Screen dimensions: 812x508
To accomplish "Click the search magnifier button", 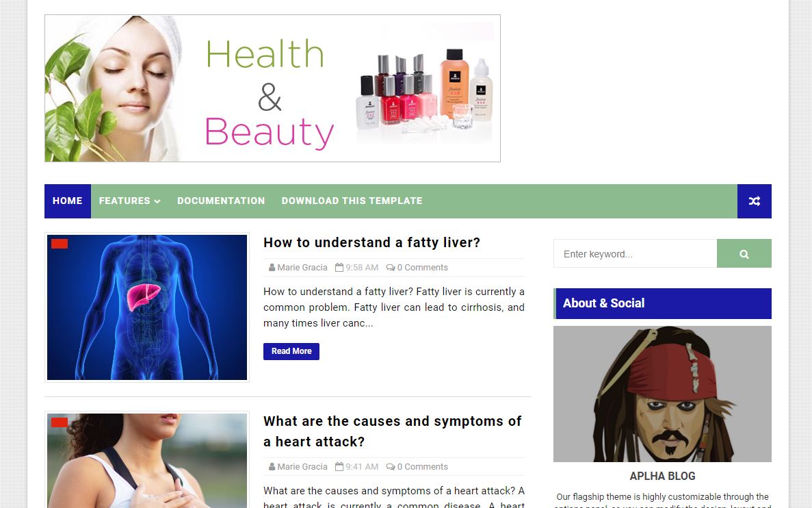I will pos(744,254).
